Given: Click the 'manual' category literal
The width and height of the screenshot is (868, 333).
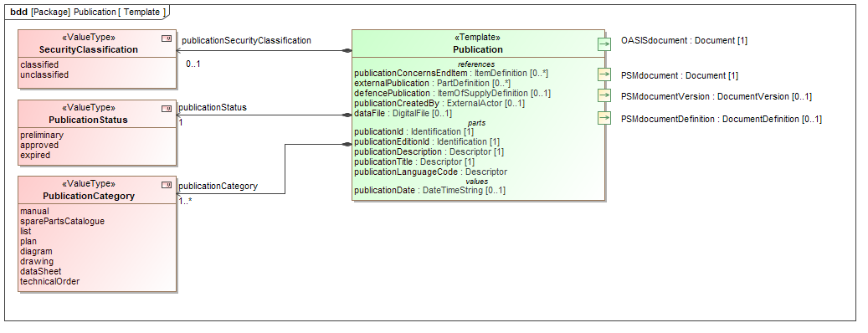Looking at the screenshot, I should (x=34, y=211).
